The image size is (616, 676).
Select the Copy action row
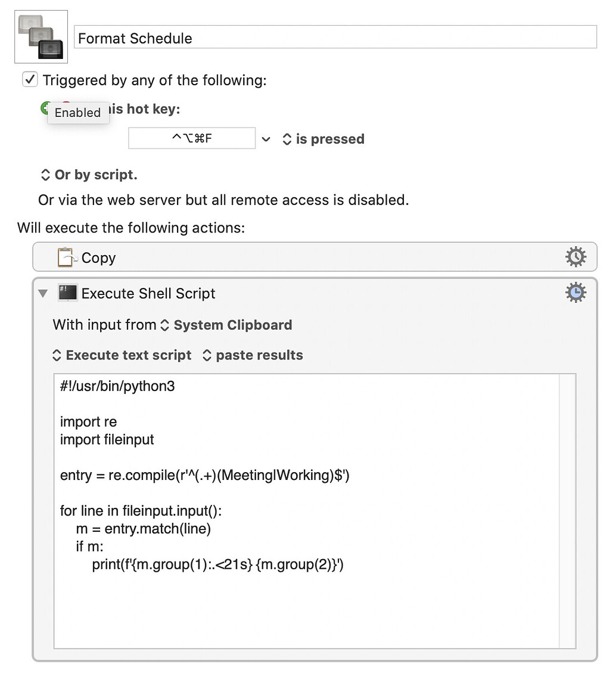[x=315, y=257]
